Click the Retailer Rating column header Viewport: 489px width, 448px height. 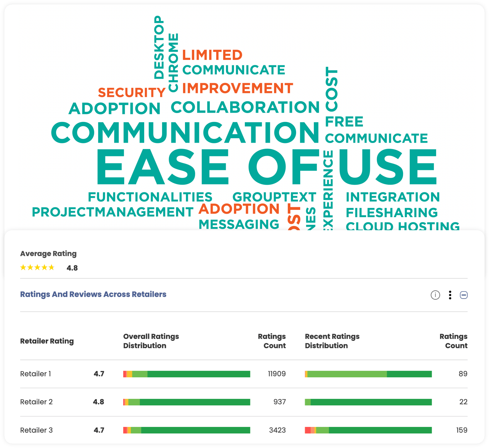[47, 341]
